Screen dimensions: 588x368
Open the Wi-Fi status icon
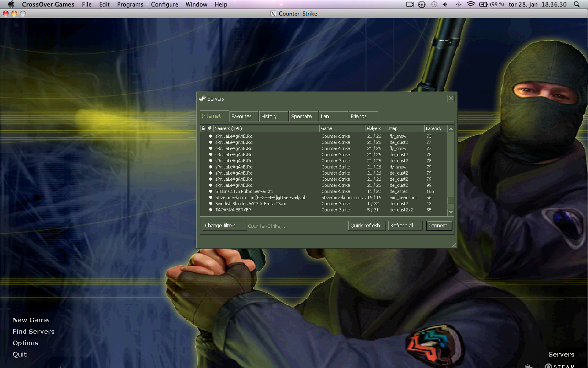[471, 4]
